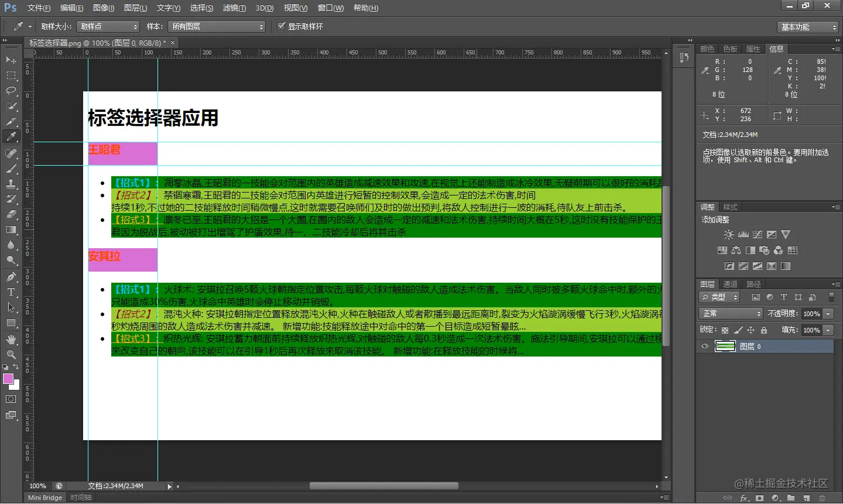This screenshot has width=843, height=504.
Task: Hide 图层 0 layer visibility eye
Action: point(705,347)
